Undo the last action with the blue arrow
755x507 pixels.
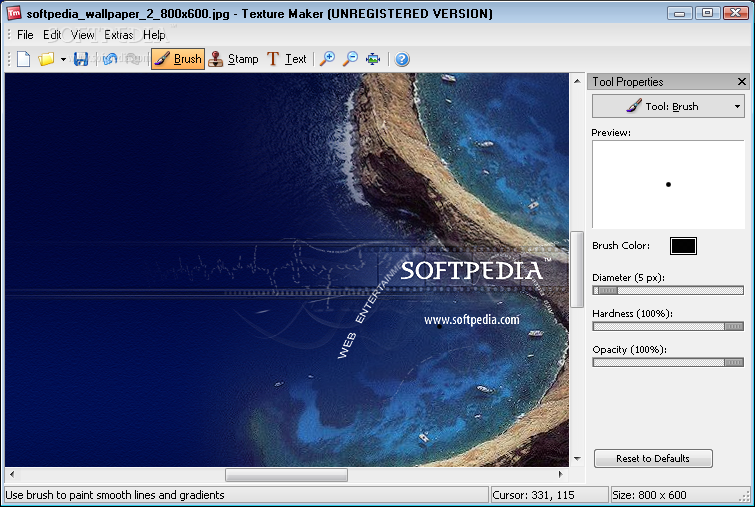(110, 59)
